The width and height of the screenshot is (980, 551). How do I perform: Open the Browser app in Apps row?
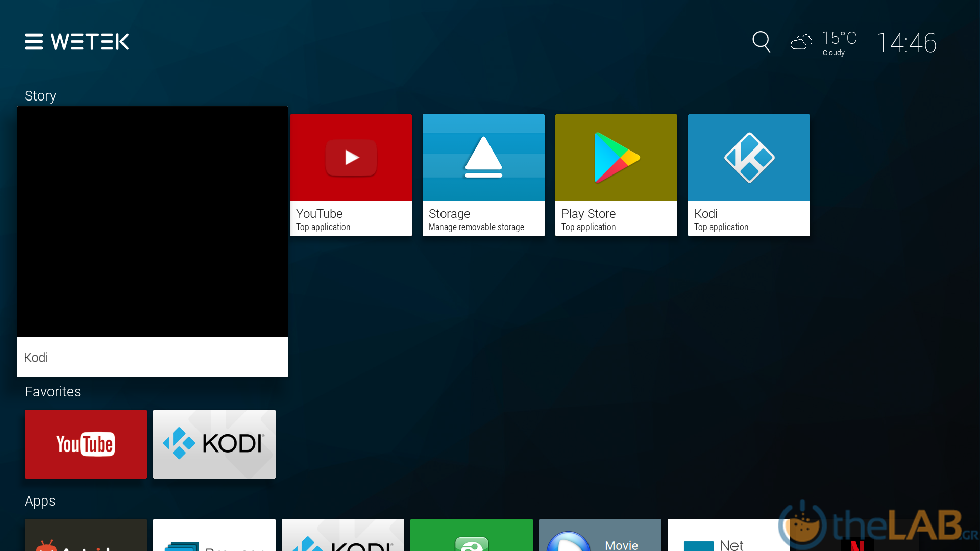pos(214,536)
